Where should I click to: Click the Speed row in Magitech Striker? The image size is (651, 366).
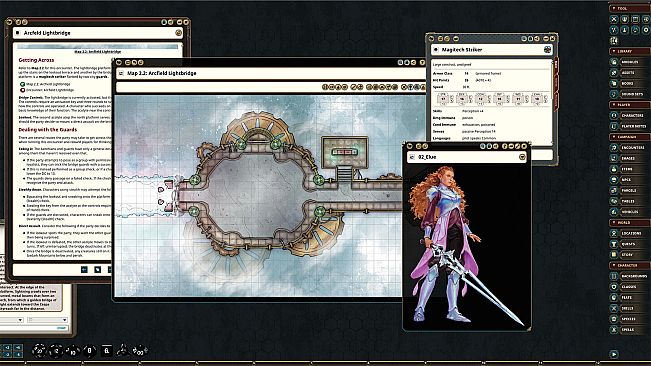[x=491, y=87]
